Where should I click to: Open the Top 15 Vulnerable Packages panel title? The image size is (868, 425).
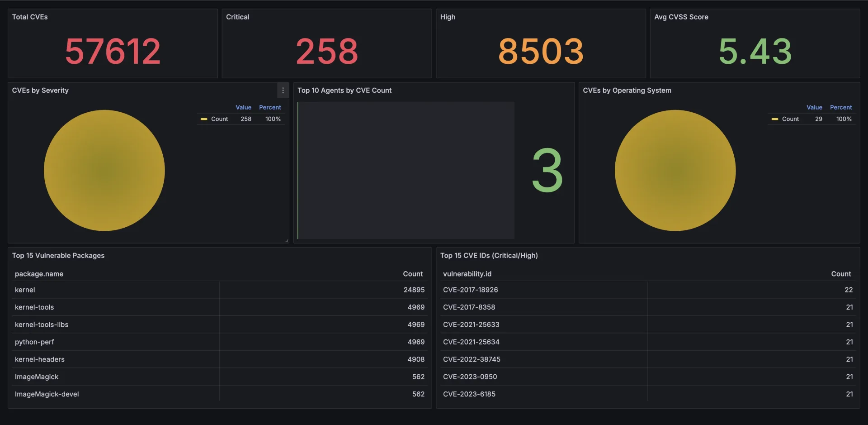coord(58,255)
